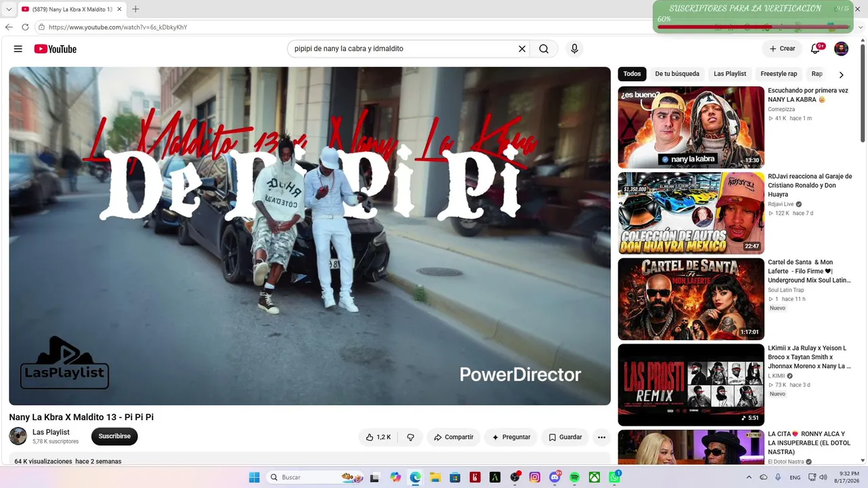Open Spotify from the taskbar
Screen dimensions: 868x488
(x=574, y=477)
